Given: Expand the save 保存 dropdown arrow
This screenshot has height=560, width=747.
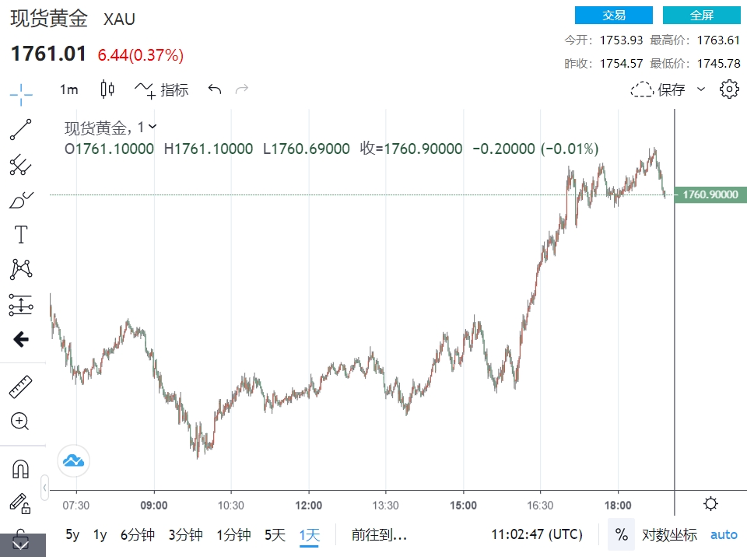Looking at the screenshot, I should [x=701, y=89].
